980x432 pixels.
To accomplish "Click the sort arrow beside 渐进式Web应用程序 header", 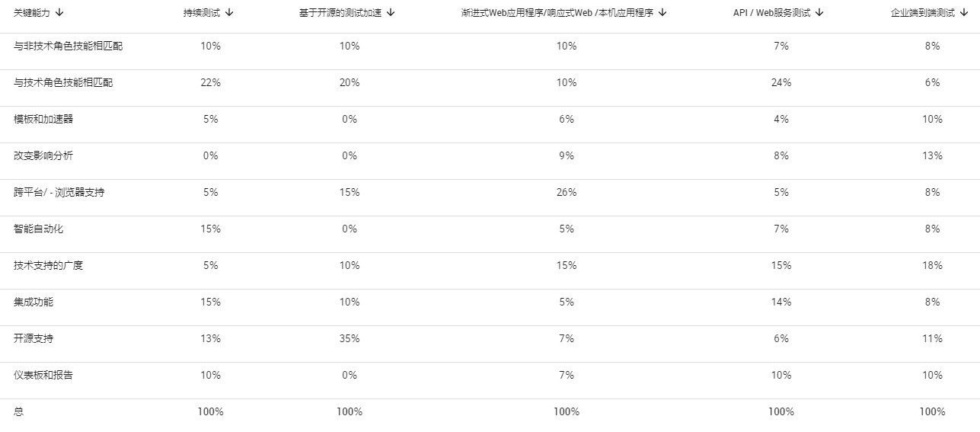I will [x=662, y=12].
